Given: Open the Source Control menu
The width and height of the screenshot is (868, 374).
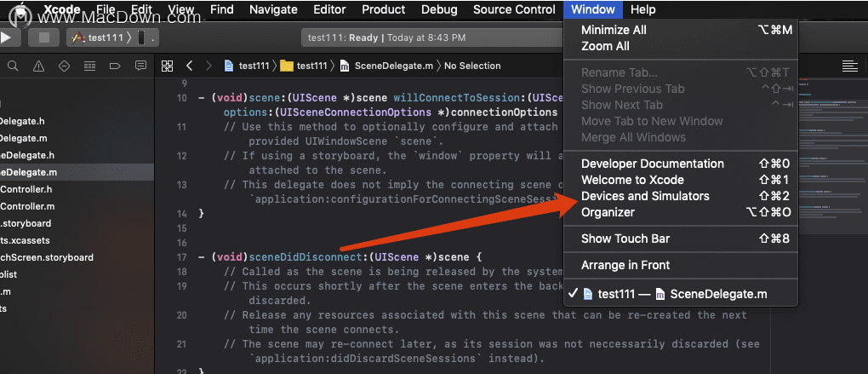Looking at the screenshot, I should (514, 9).
